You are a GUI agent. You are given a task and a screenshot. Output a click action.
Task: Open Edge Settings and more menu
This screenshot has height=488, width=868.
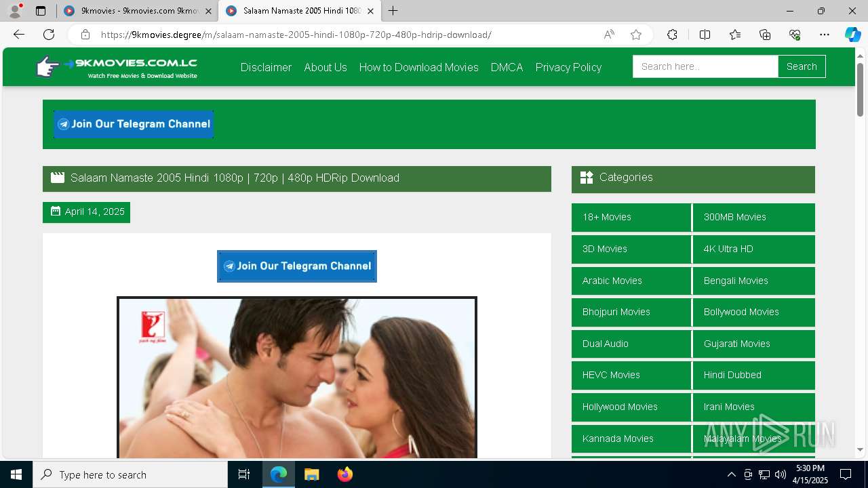(825, 35)
